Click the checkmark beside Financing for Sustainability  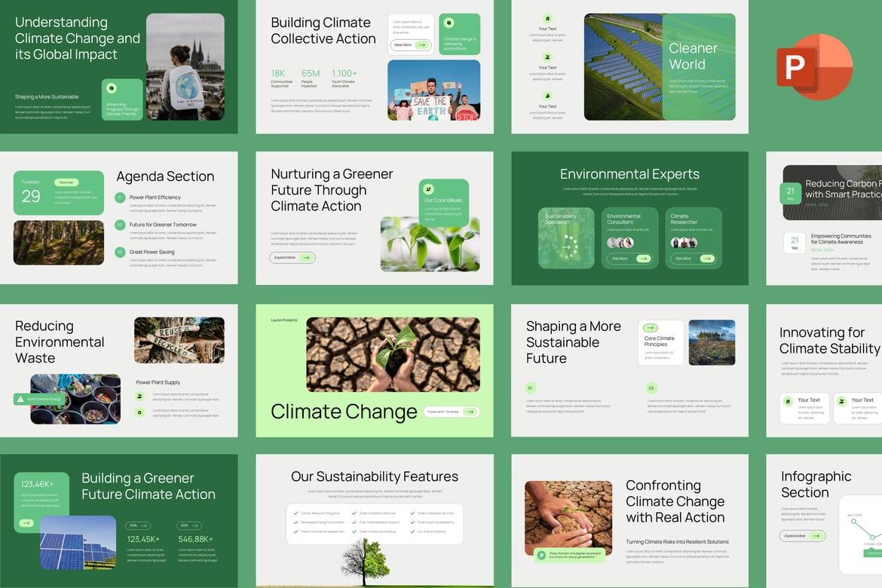click(x=412, y=522)
